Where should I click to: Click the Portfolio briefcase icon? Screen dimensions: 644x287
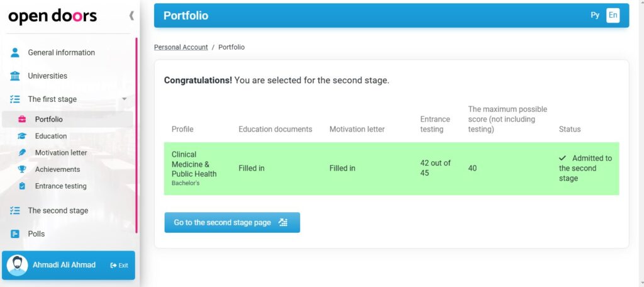click(x=22, y=119)
